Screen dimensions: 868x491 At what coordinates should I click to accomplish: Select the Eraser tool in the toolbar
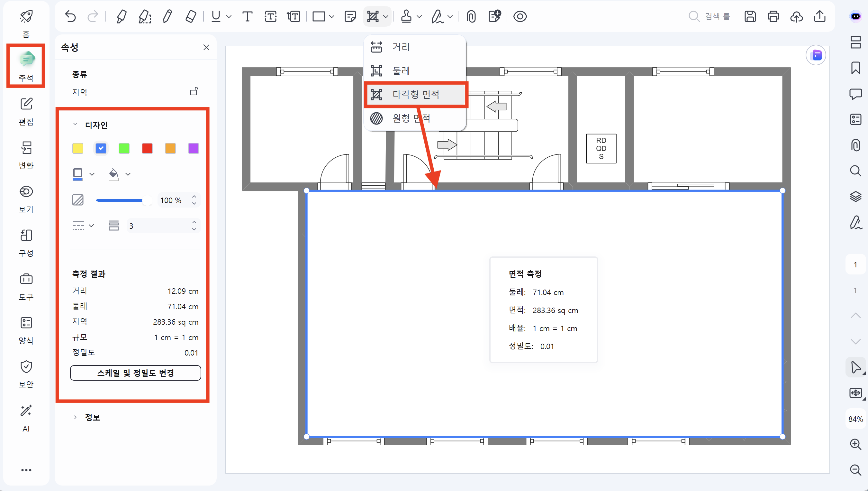point(191,16)
